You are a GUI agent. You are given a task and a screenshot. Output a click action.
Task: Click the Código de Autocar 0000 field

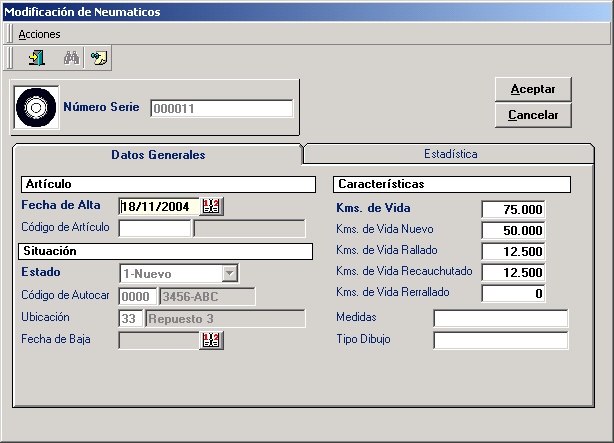137,297
